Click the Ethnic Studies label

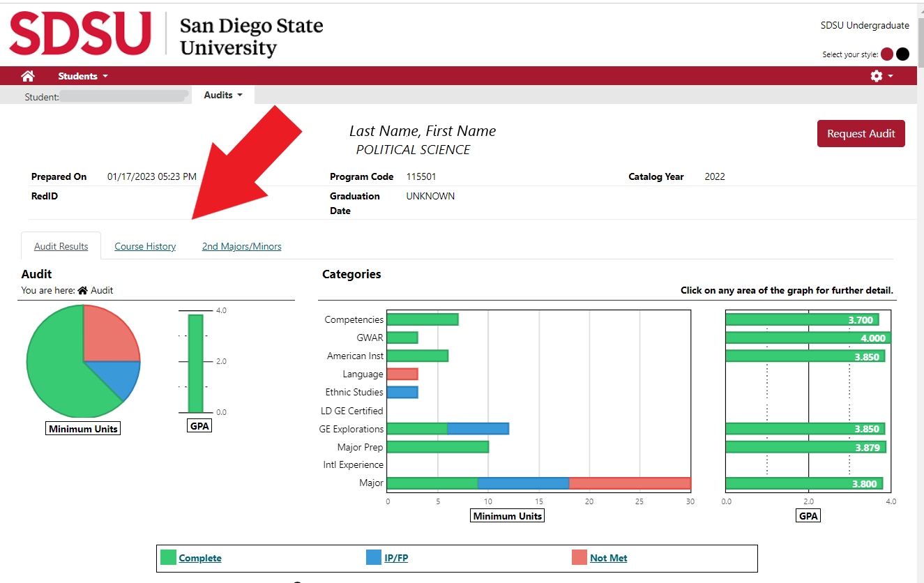click(354, 392)
